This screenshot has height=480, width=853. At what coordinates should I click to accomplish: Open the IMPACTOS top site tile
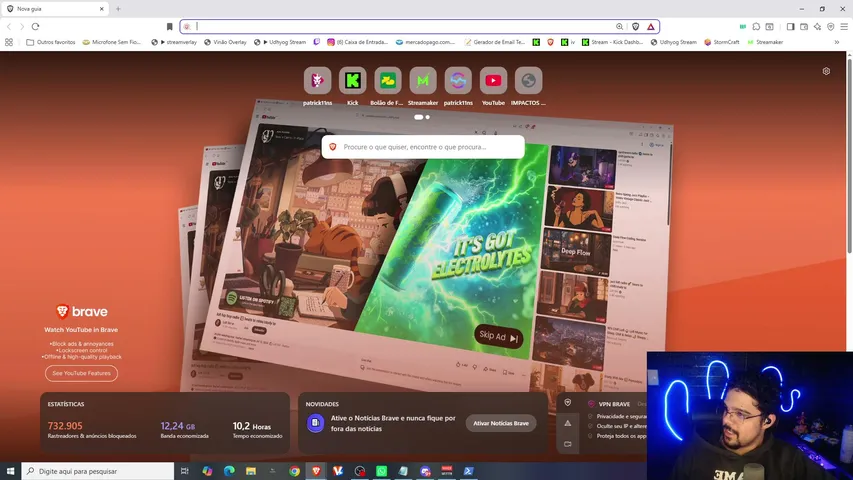coord(528,86)
